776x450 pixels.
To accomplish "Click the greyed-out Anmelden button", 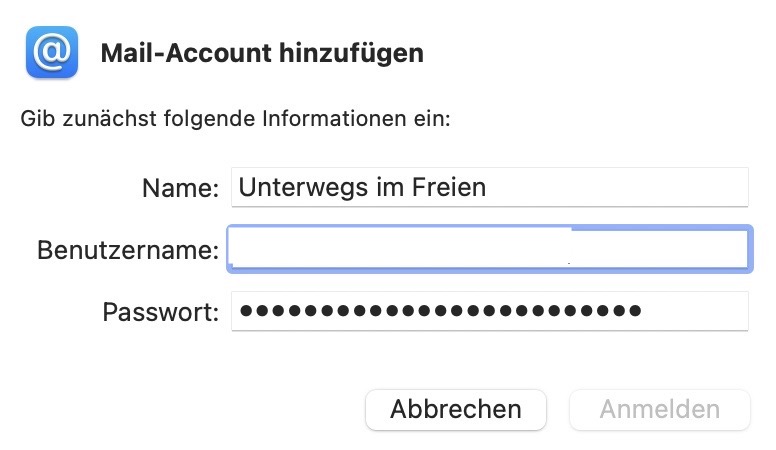I will 659,409.
